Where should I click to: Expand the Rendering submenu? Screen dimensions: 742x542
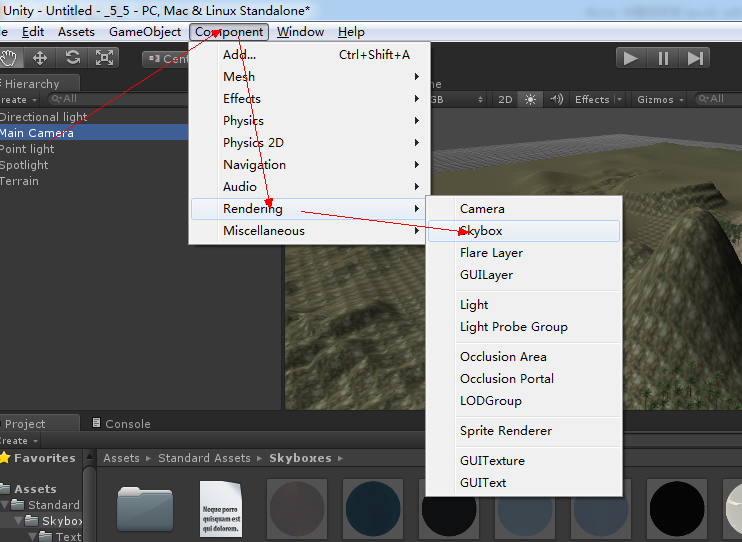point(309,209)
